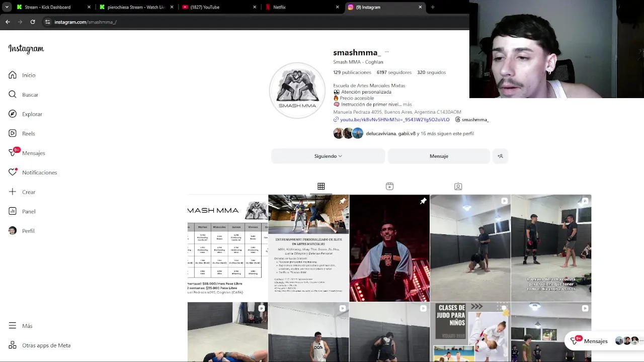Viewport: 644px width, 362px height.
Task: Reload the page
Action: pos(33,22)
